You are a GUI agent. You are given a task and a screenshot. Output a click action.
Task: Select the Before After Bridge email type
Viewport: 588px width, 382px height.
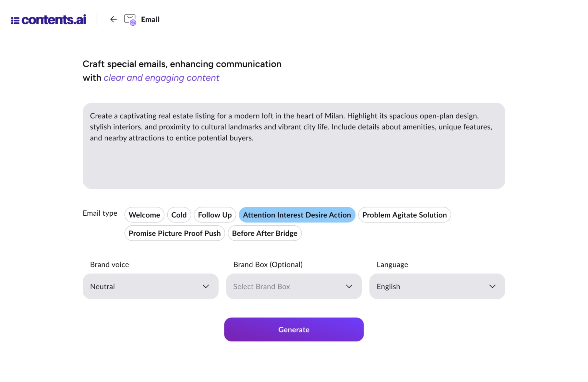point(264,233)
